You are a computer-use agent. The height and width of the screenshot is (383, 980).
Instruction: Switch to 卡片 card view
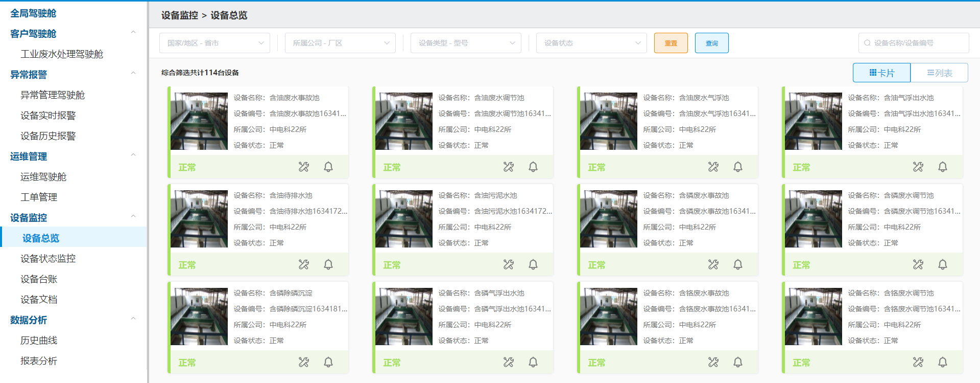tap(881, 73)
